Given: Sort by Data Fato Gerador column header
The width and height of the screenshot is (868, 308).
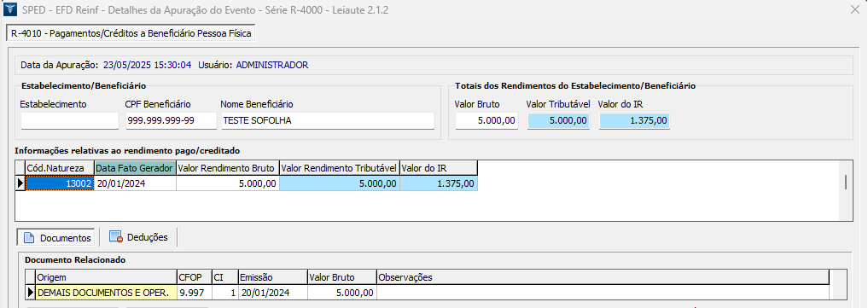Looking at the screenshot, I should (135, 167).
